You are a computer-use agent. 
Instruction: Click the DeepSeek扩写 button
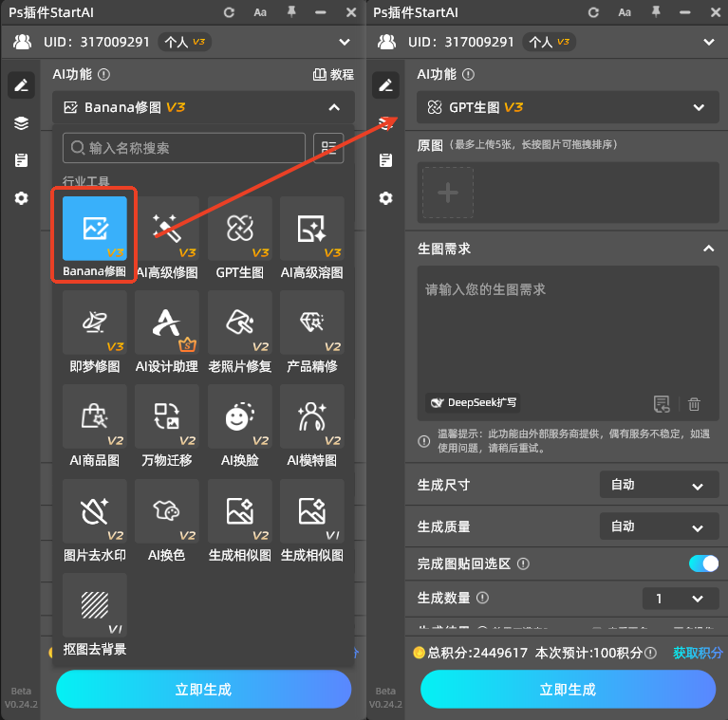tap(473, 402)
